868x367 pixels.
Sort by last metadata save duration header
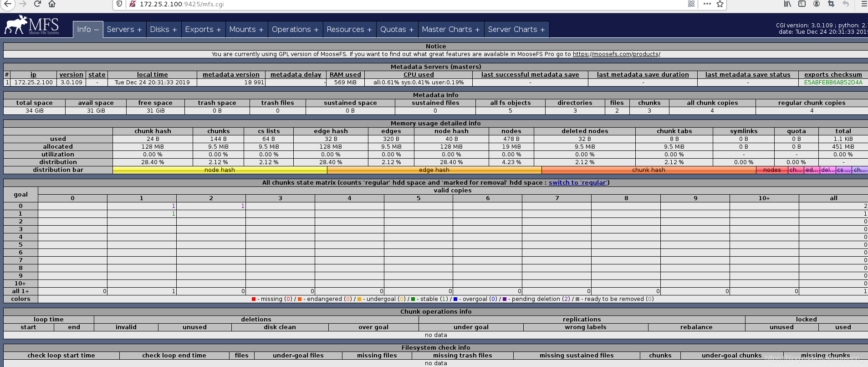coord(643,75)
